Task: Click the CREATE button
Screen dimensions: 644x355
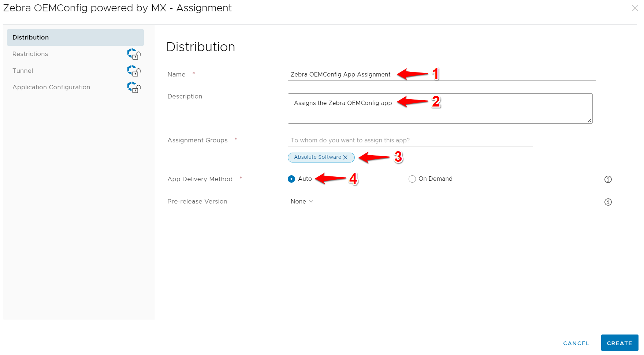Action: pos(619,343)
